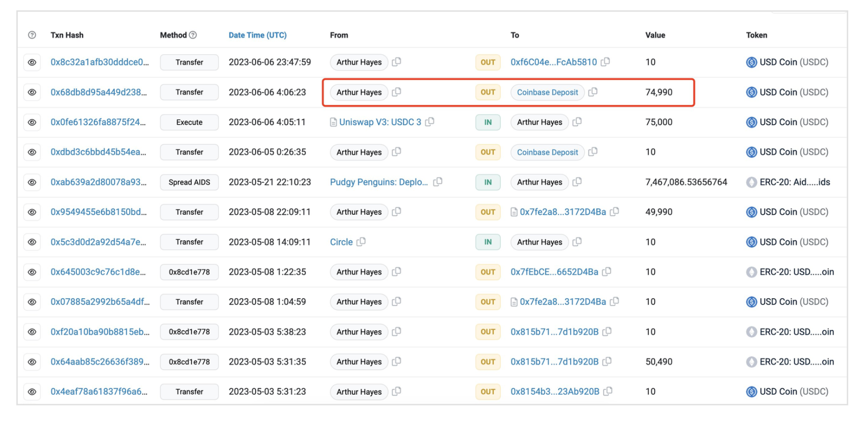Preview transaction 0x0fe61326fa8875f24 with its eye icon
Image resolution: width=868 pixels, height=421 pixels.
click(x=32, y=122)
